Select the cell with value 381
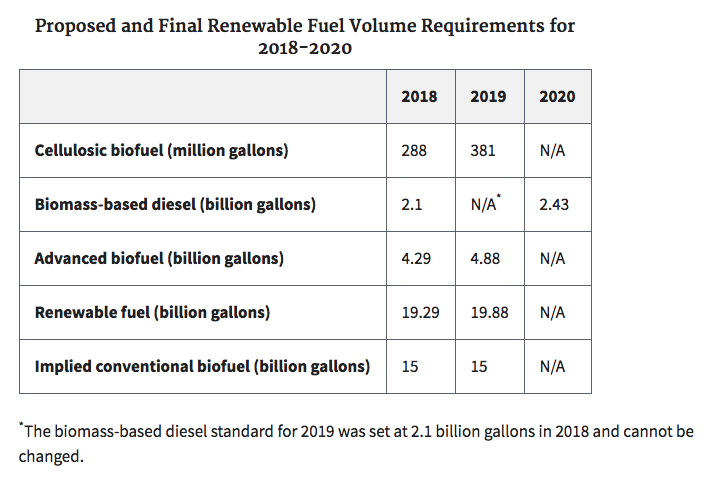The width and height of the screenshot is (707, 479). click(484, 151)
